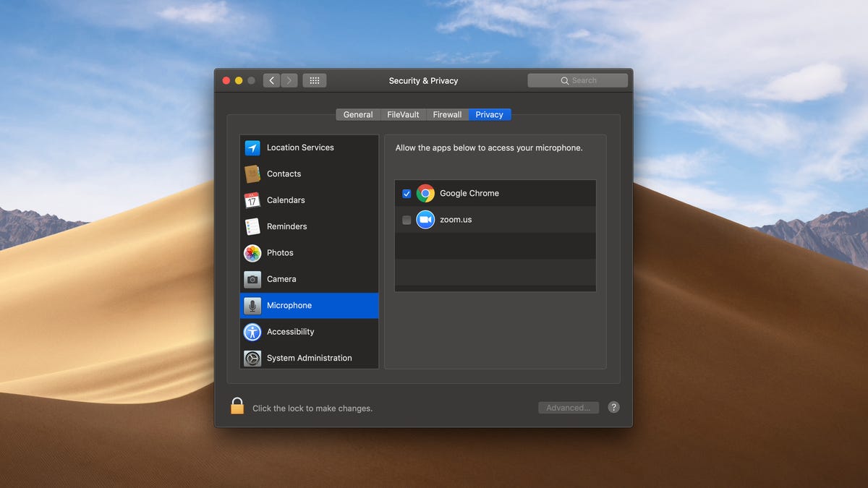Select the Privacy tab
This screenshot has width=868, height=488.
tap(489, 114)
